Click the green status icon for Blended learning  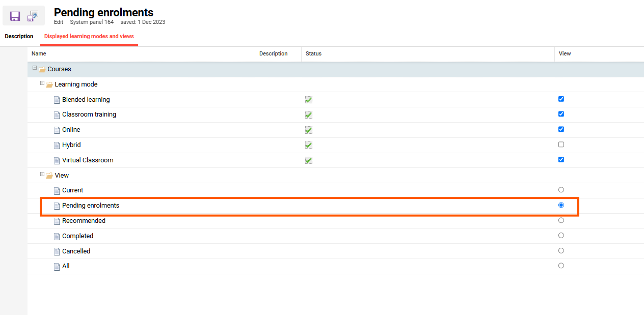coord(309,100)
